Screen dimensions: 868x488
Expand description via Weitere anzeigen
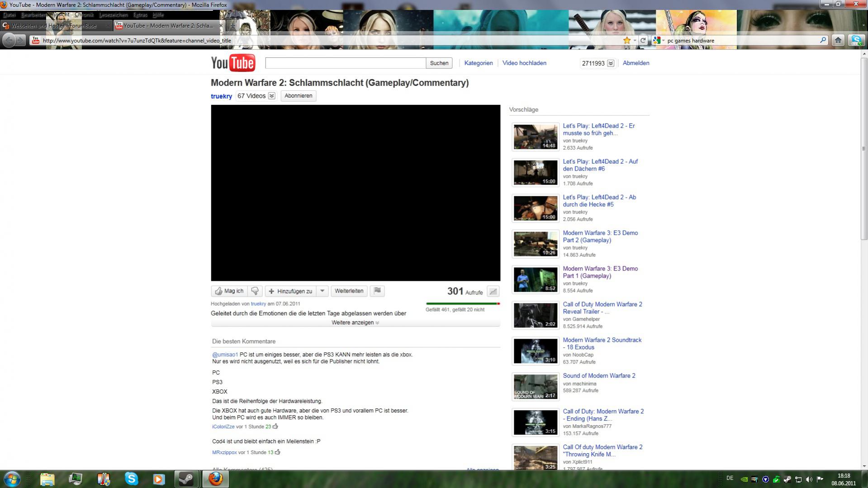(x=355, y=322)
